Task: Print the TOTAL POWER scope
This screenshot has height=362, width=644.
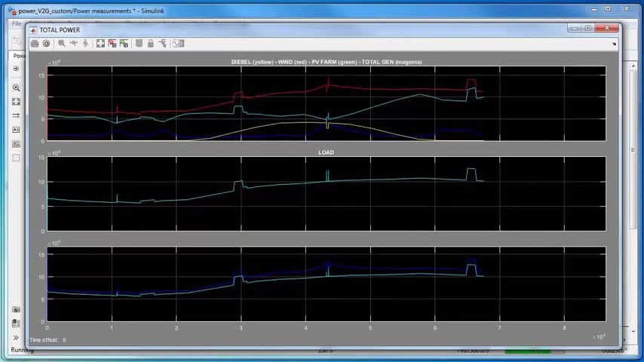Action: 35,43
